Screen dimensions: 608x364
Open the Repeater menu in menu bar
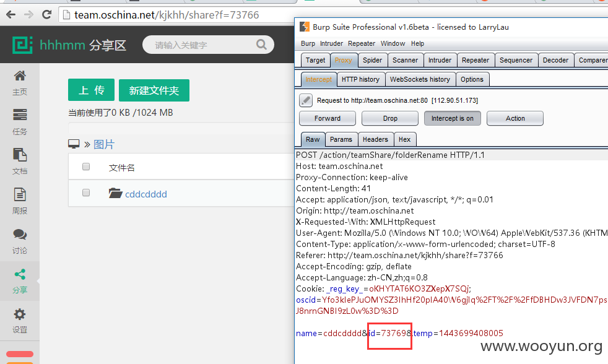(x=362, y=43)
